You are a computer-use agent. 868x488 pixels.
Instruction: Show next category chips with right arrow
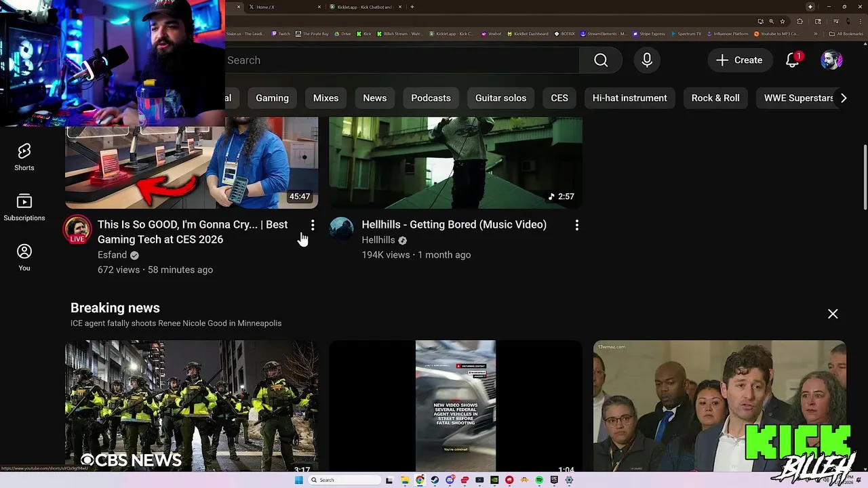844,98
